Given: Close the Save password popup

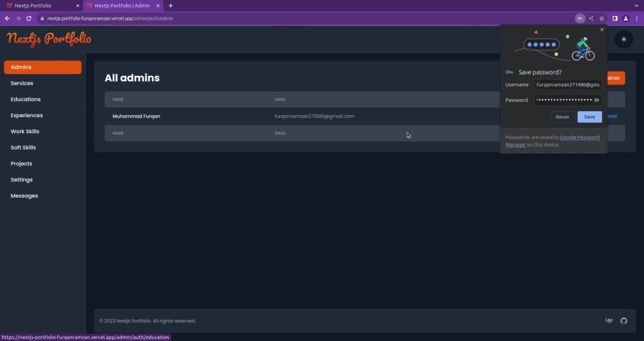Looking at the screenshot, I should 602,30.
